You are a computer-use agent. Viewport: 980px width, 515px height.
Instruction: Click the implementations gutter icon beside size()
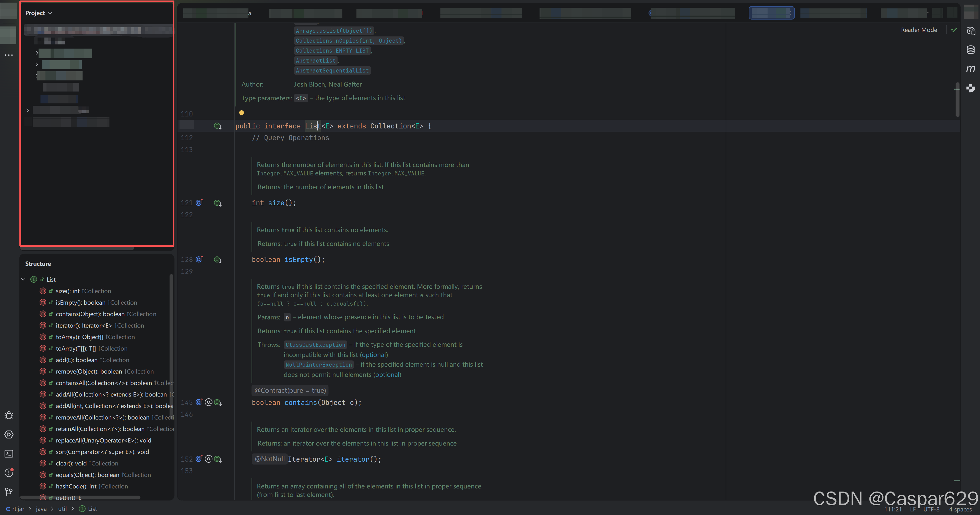[x=218, y=203]
